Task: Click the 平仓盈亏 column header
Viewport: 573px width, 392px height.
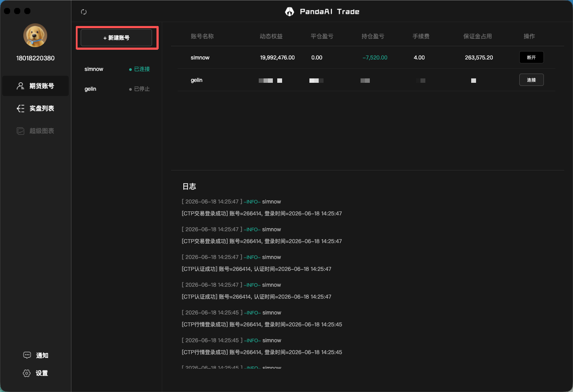Action: [322, 36]
